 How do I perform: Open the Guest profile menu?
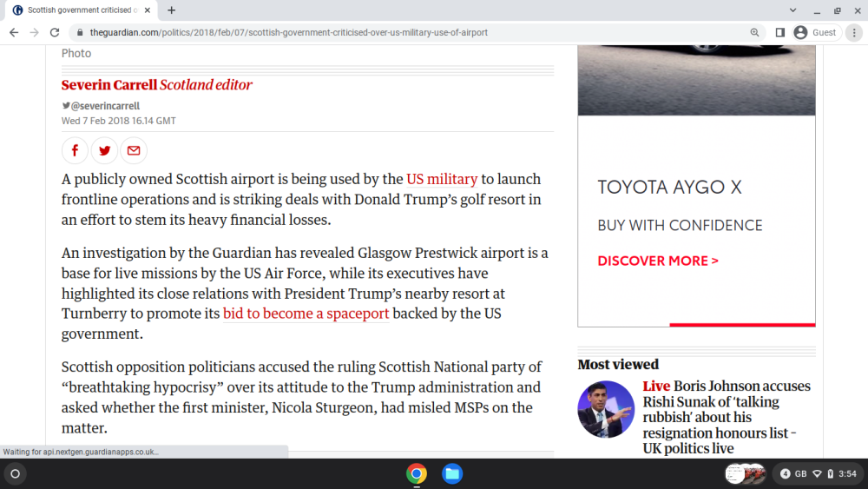pos(815,33)
